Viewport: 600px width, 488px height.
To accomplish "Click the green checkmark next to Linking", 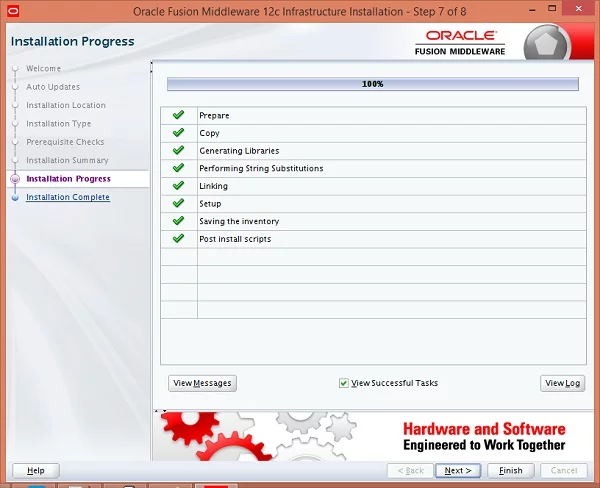I will [178, 185].
